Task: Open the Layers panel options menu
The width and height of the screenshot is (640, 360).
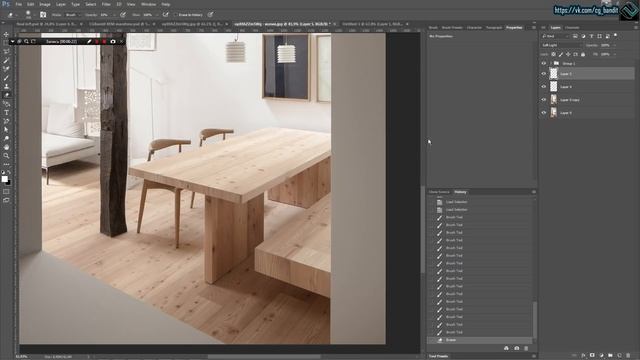Action: 636,28
